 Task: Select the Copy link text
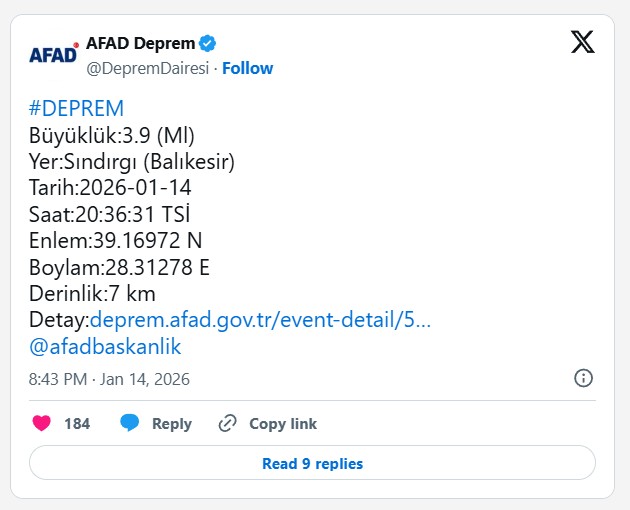coord(283,424)
